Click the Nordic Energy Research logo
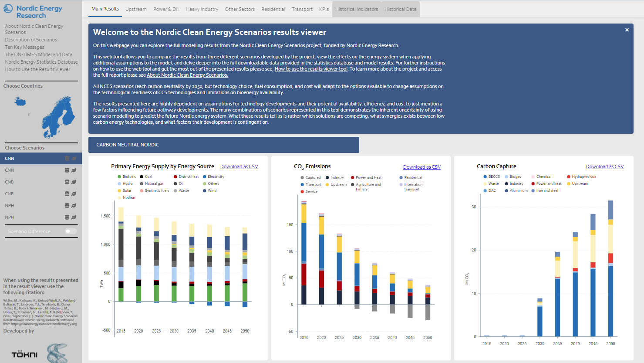Screen dimensions: 644x363 pyautogui.click(x=33, y=12)
